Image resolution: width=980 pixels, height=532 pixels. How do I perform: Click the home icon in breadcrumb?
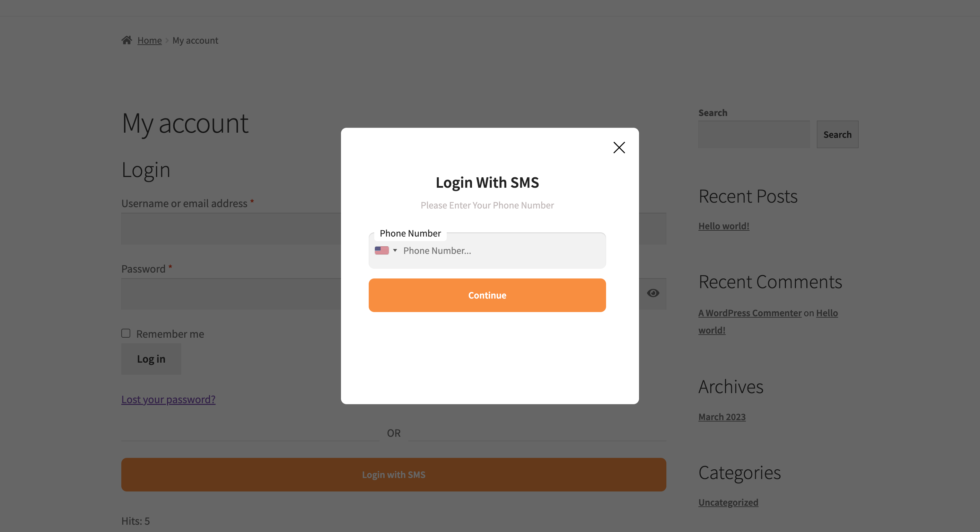pyautogui.click(x=127, y=40)
